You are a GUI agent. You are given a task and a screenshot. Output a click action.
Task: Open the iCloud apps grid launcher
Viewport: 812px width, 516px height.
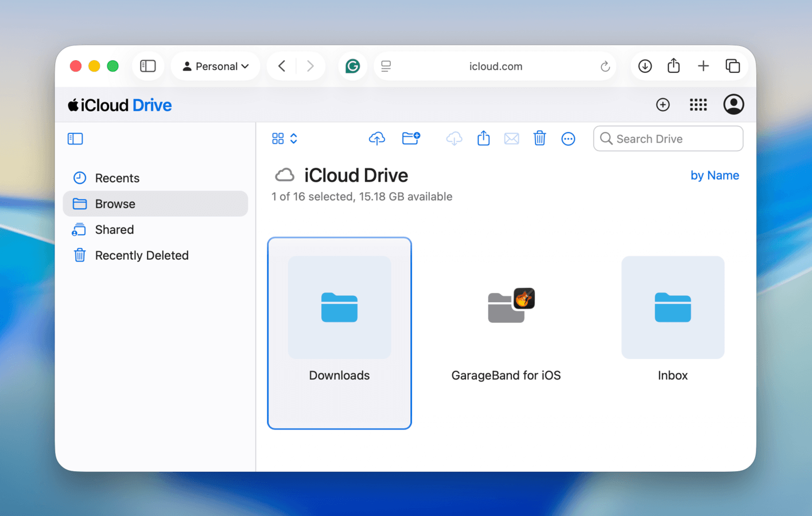[x=698, y=104]
